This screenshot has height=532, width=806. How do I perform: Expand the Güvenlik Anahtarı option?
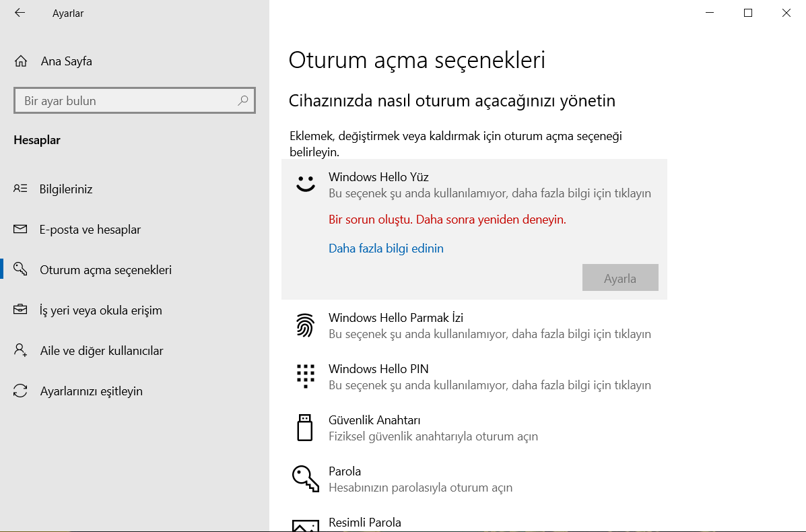point(474,428)
